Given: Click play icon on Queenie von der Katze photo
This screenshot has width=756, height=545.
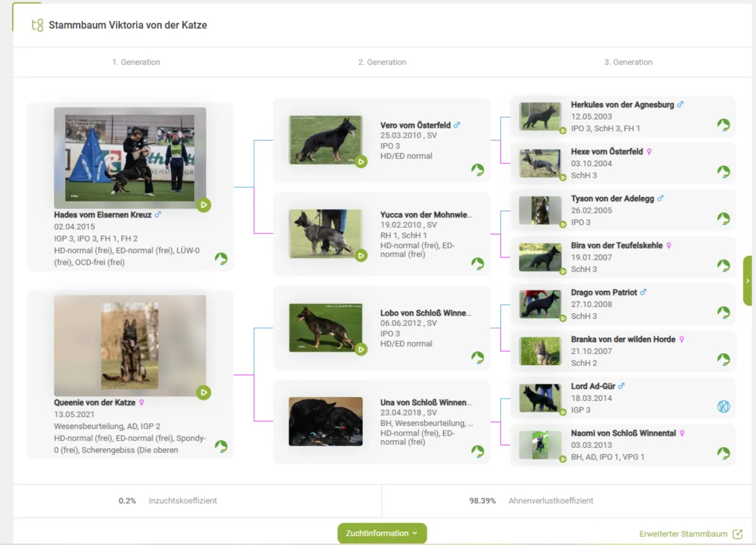Looking at the screenshot, I should [x=203, y=392].
